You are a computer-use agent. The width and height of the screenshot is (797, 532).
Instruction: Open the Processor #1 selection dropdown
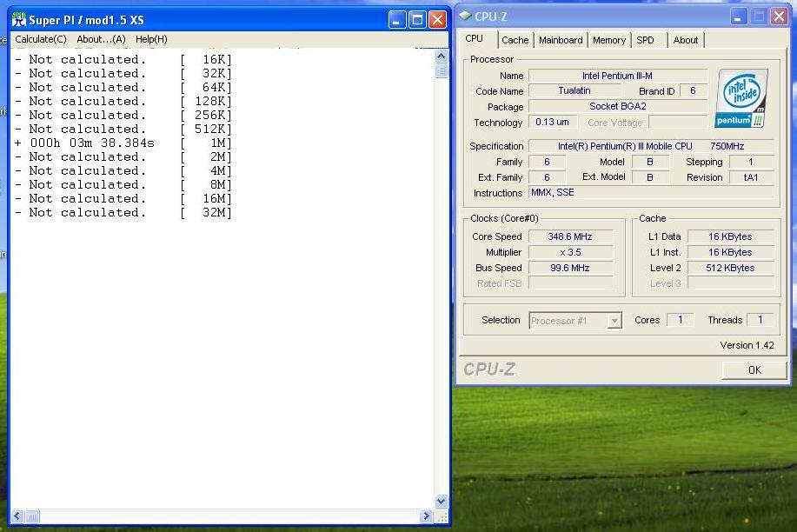pyautogui.click(x=575, y=321)
